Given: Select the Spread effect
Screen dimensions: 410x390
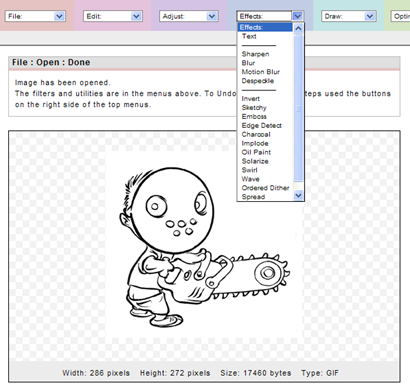Looking at the screenshot, I should coord(253,197).
